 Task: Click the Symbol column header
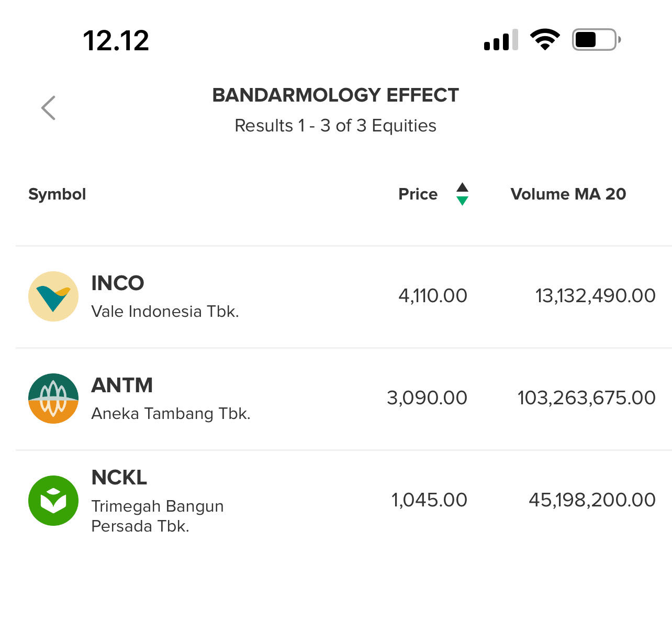coord(57,194)
